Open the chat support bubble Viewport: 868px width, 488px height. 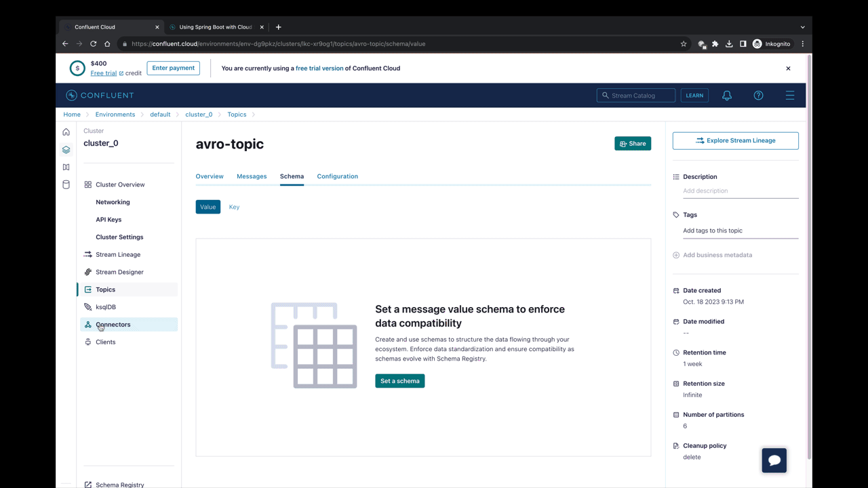click(774, 460)
